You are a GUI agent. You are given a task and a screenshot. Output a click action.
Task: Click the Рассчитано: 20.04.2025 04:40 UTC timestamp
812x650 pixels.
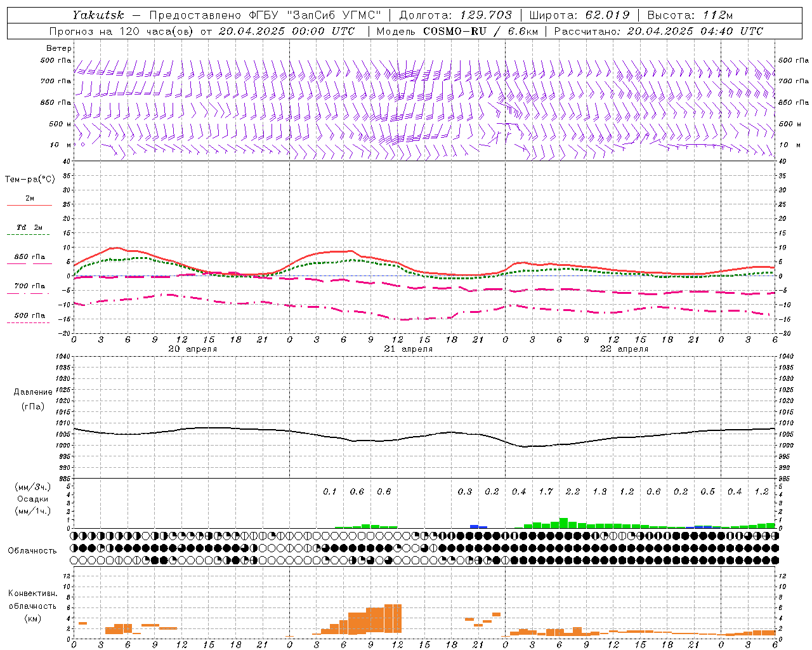(x=658, y=31)
